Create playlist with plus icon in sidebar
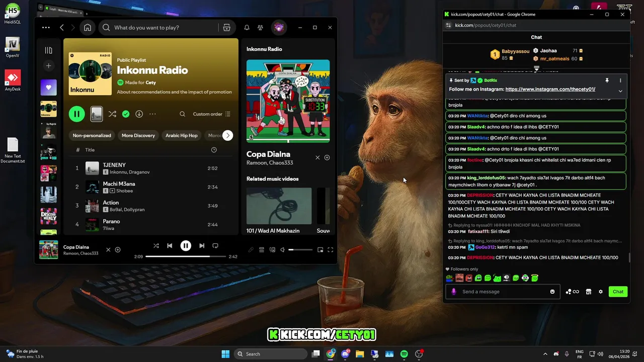Image resolution: width=644 pixels, height=362 pixels. pos(48,65)
